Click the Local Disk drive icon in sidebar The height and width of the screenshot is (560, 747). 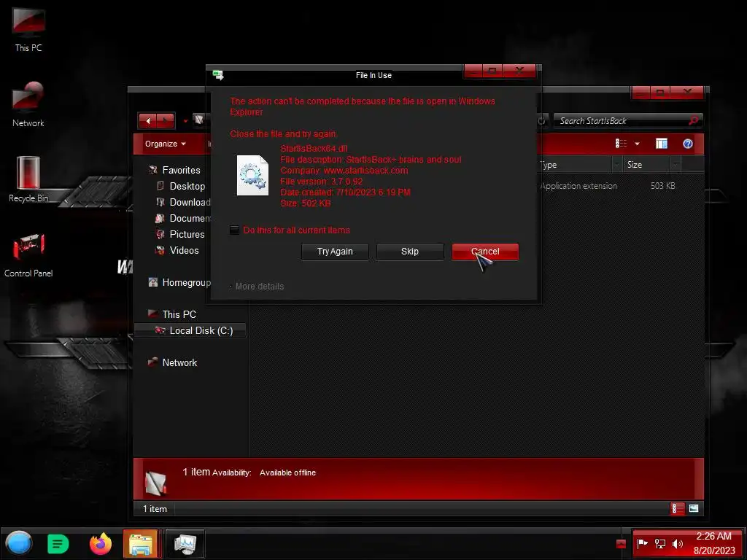[x=160, y=330]
